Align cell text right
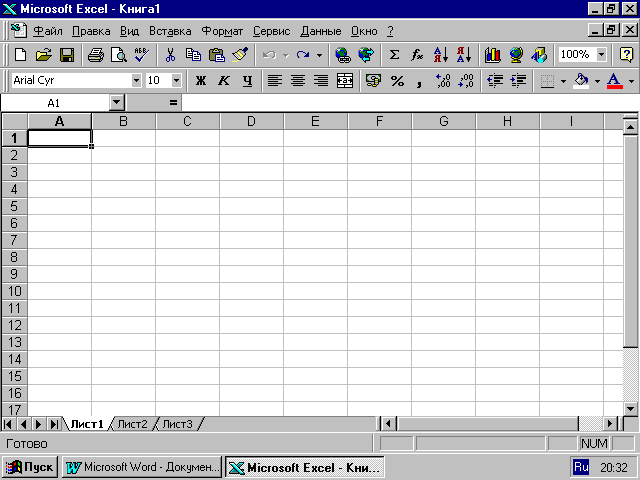 321,80
